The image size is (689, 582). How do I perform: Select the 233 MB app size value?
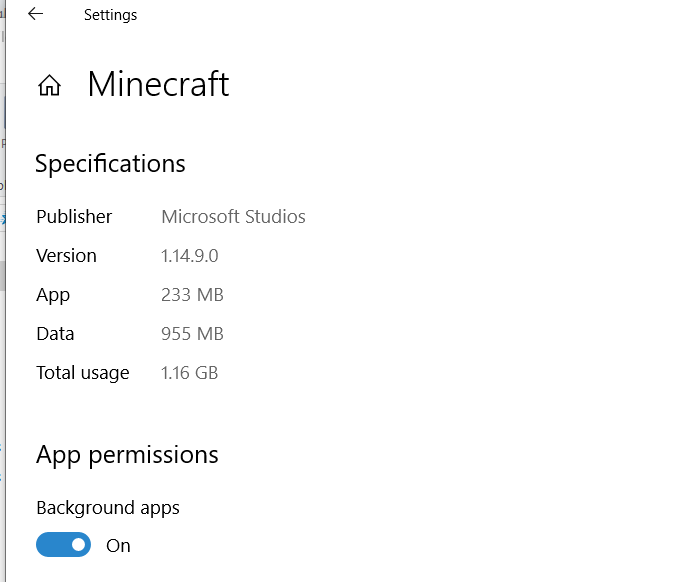tap(192, 295)
